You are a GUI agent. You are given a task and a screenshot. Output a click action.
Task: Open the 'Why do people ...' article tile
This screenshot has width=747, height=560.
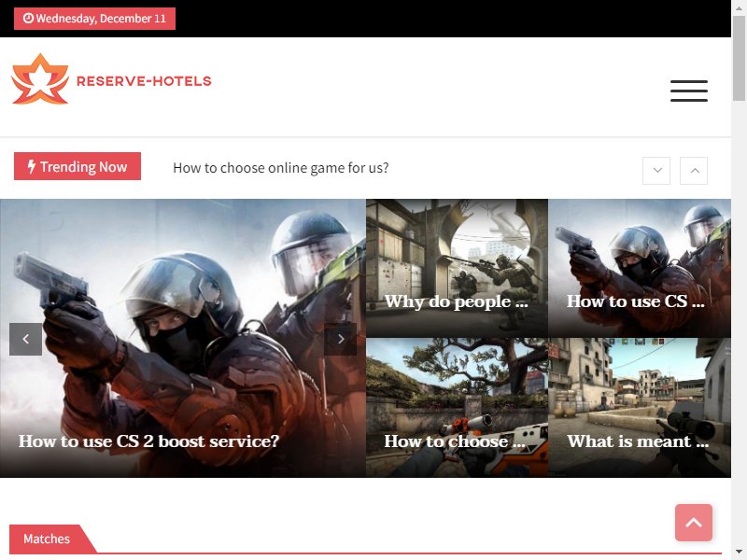tap(457, 269)
